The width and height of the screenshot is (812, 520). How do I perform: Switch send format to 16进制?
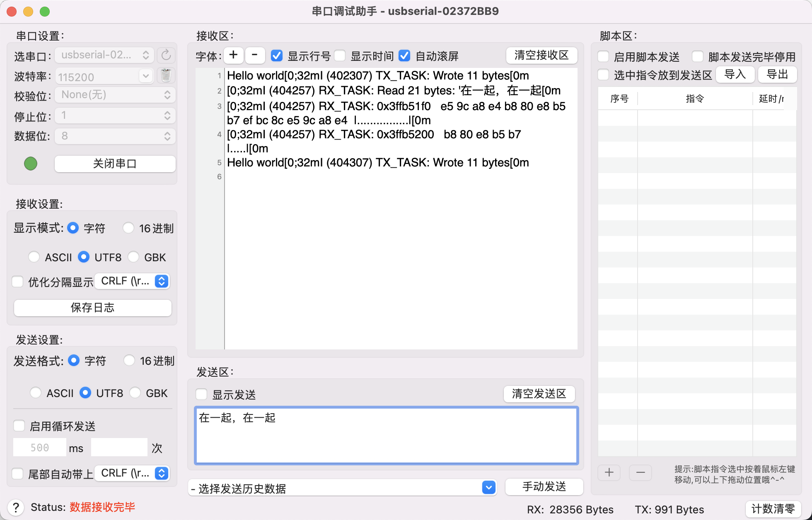click(129, 361)
